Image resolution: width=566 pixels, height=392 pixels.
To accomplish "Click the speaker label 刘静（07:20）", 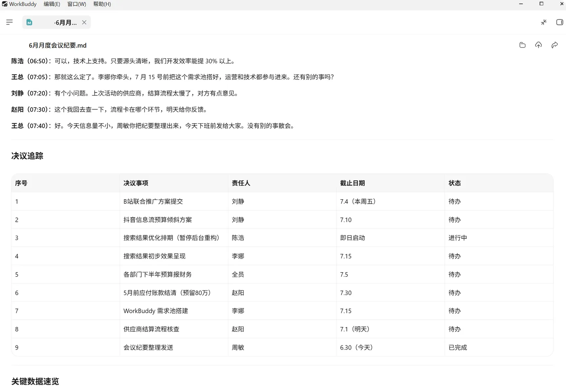I will [x=31, y=93].
